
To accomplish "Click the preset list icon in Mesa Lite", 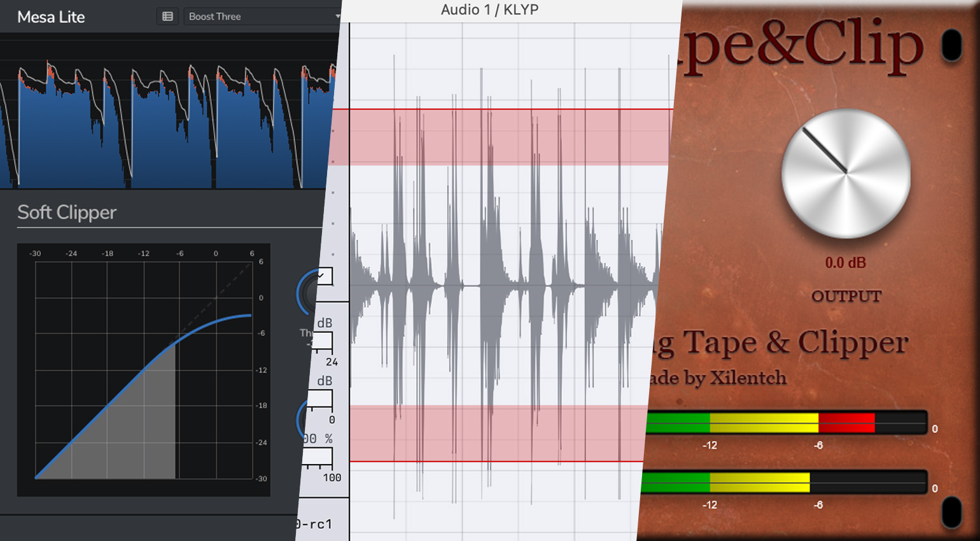I will pos(167,17).
